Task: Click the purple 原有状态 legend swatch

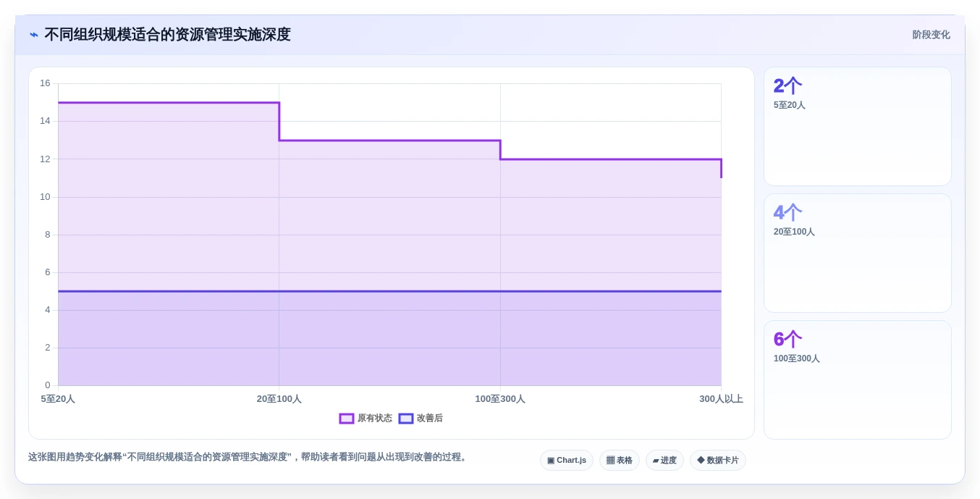Action: coord(347,419)
